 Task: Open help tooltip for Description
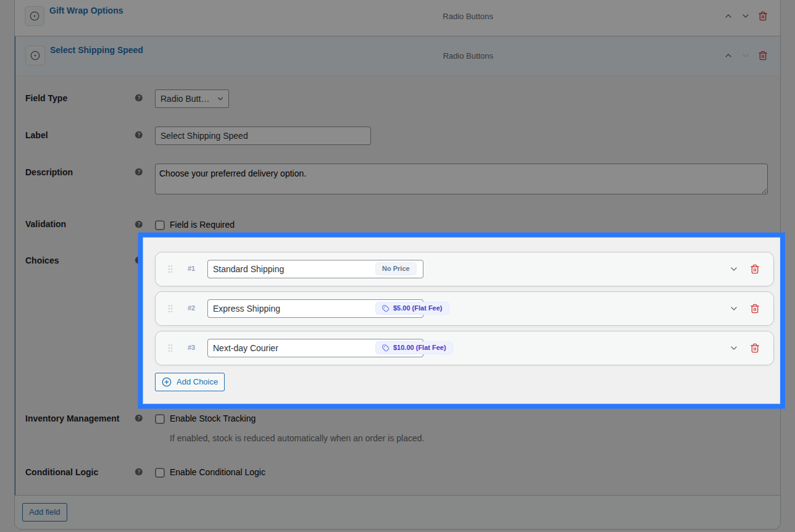tap(139, 172)
